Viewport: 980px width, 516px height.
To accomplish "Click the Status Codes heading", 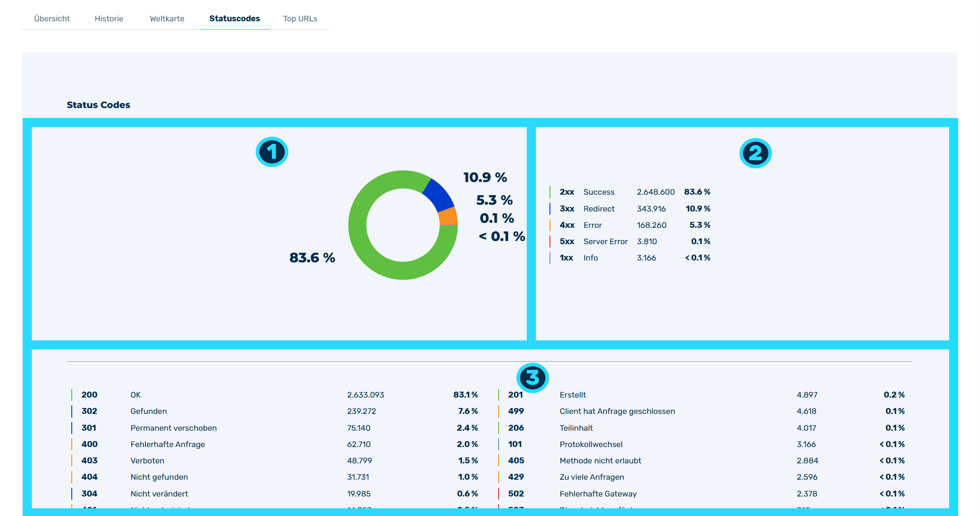I will point(99,105).
